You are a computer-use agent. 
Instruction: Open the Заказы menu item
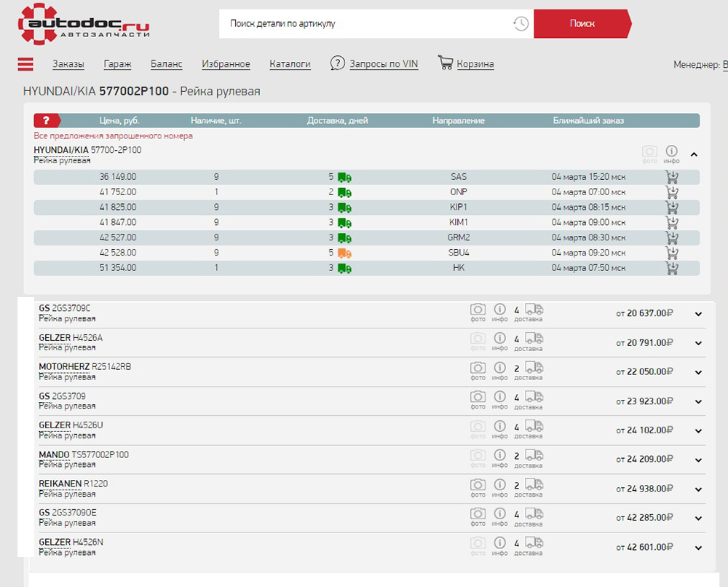pyautogui.click(x=68, y=64)
